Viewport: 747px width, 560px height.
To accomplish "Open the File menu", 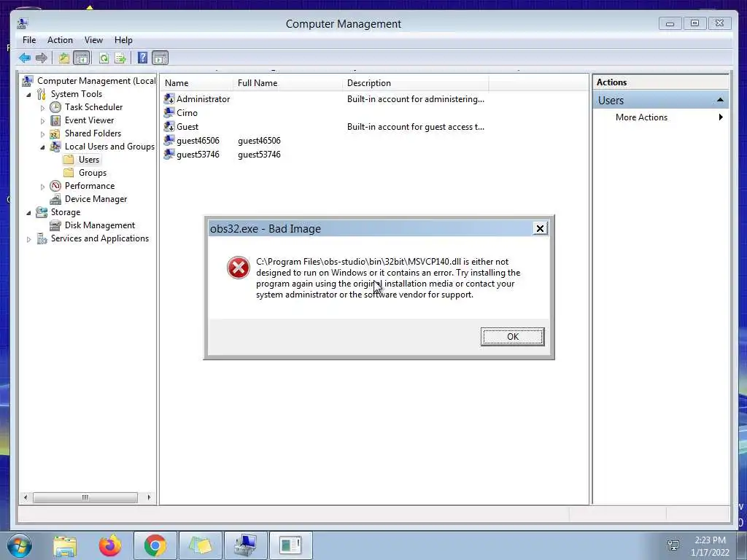I will pyautogui.click(x=29, y=40).
